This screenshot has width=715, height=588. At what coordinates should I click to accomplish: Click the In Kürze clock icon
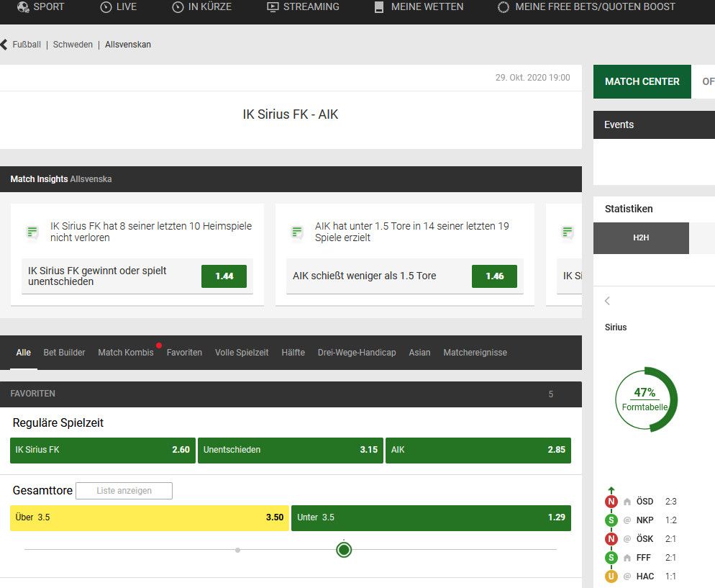coord(178,7)
